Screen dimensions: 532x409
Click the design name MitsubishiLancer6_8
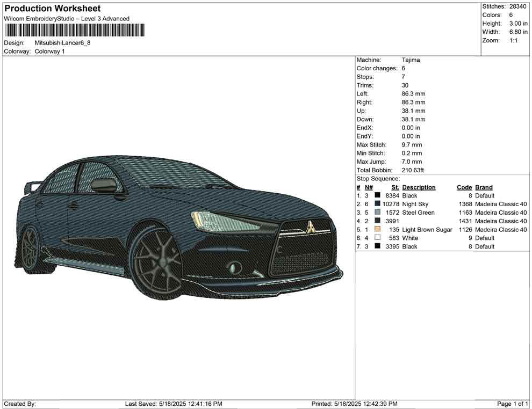coord(62,43)
